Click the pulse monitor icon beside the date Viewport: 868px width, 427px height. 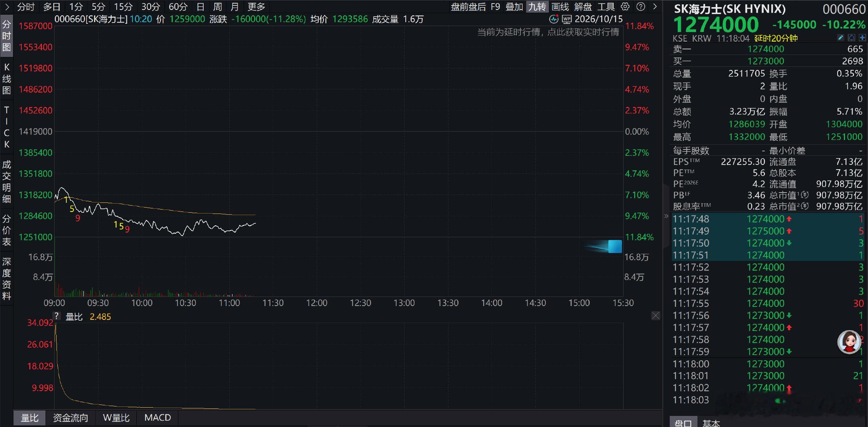pos(554,19)
